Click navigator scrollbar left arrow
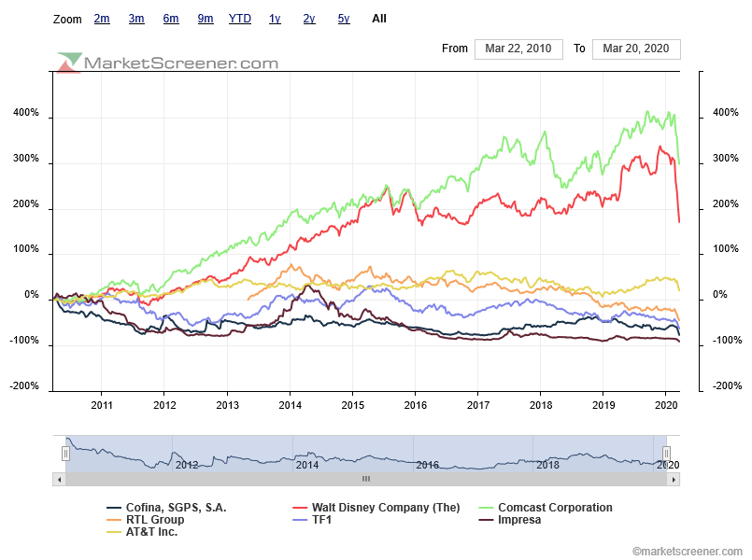 coord(59,479)
